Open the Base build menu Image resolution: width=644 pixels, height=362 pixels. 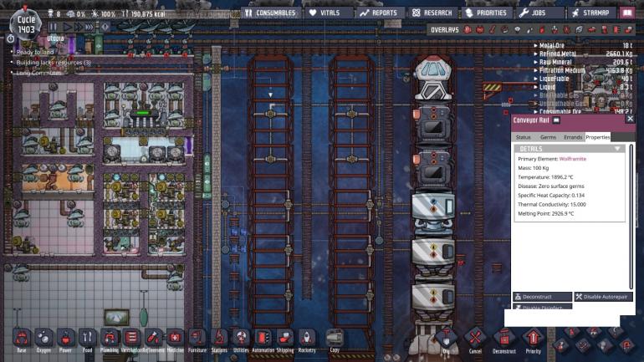22,339
